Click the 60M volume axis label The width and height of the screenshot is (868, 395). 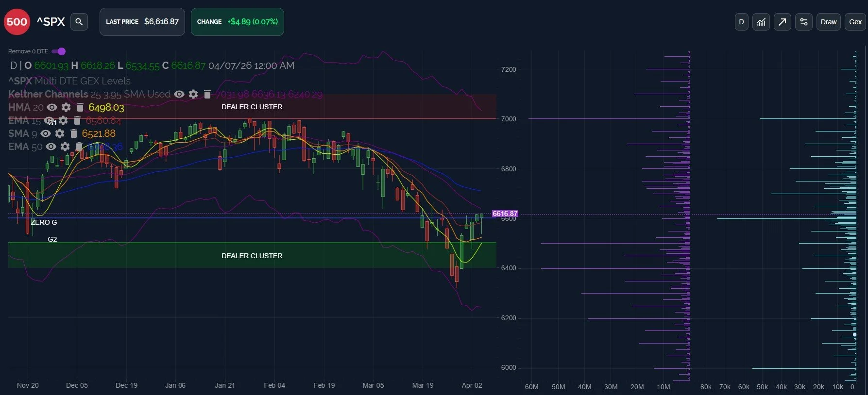531,387
